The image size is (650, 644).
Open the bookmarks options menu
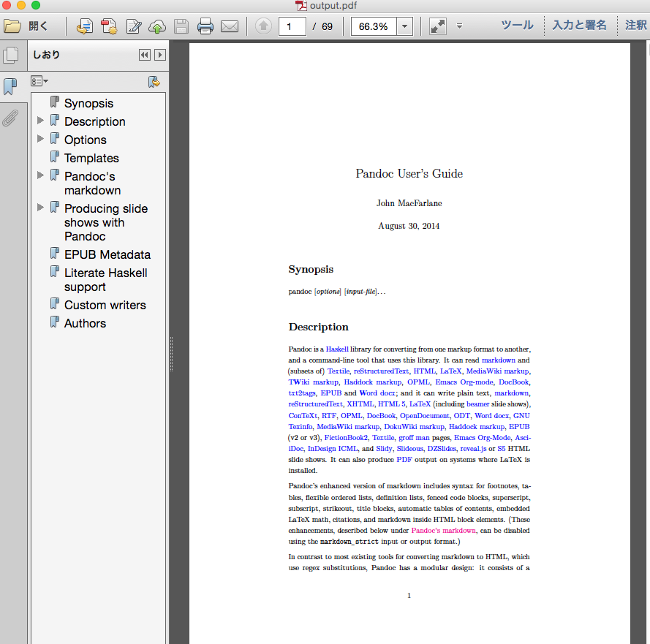coord(39,81)
